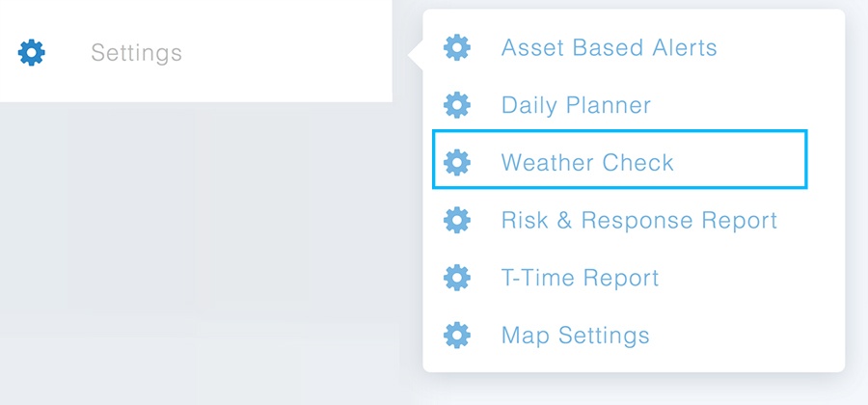Select the gear icon beside Asset Based Alerts
This screenshot has width=868, height=405.
coord(457,47)
